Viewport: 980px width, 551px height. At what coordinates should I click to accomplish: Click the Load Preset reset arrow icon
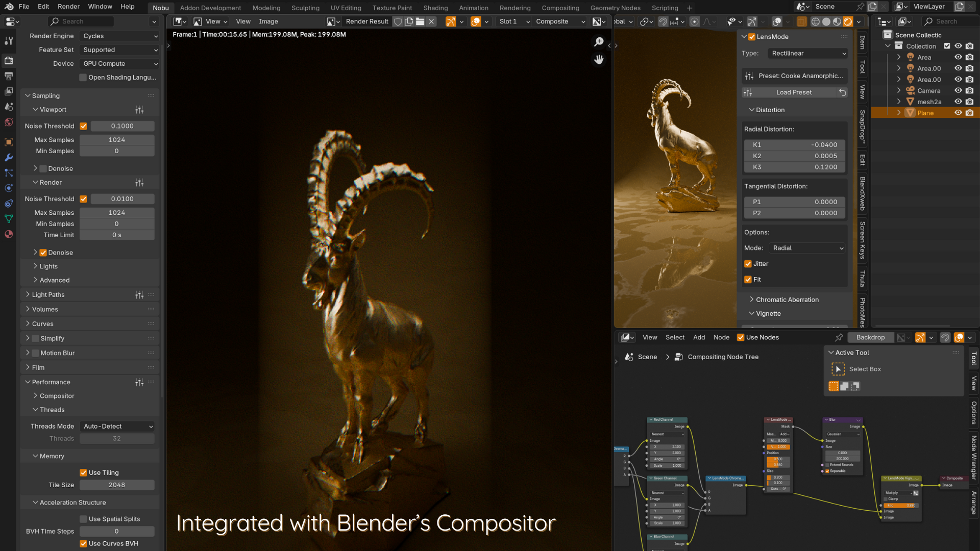click(x=842, y=92)
